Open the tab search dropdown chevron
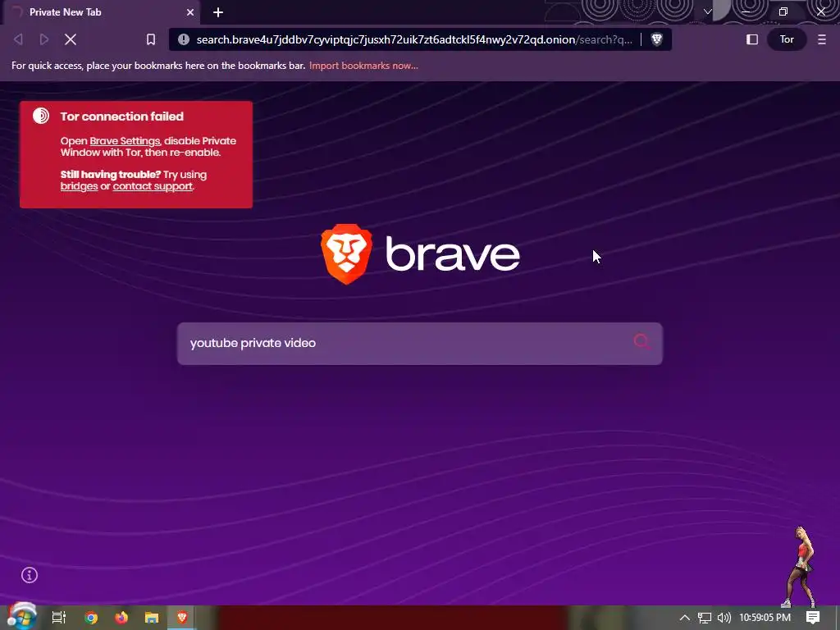The image size is (840, 630). pyautogui.click(x=708, y=11)
